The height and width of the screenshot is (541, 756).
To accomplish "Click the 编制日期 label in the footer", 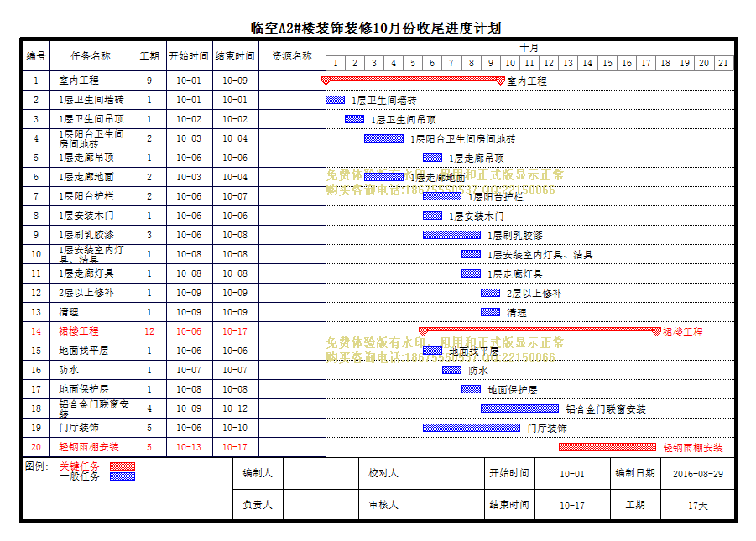I will 635,473.
